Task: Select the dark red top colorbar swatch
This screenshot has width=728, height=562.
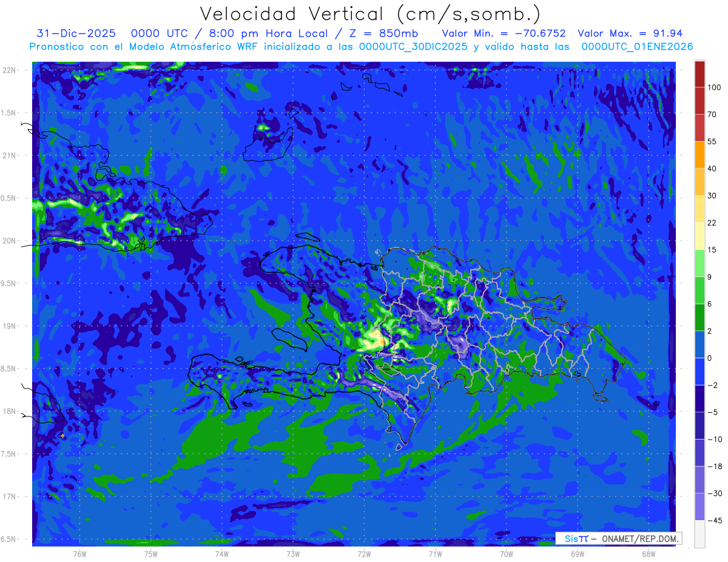Action: click(699, 74)
